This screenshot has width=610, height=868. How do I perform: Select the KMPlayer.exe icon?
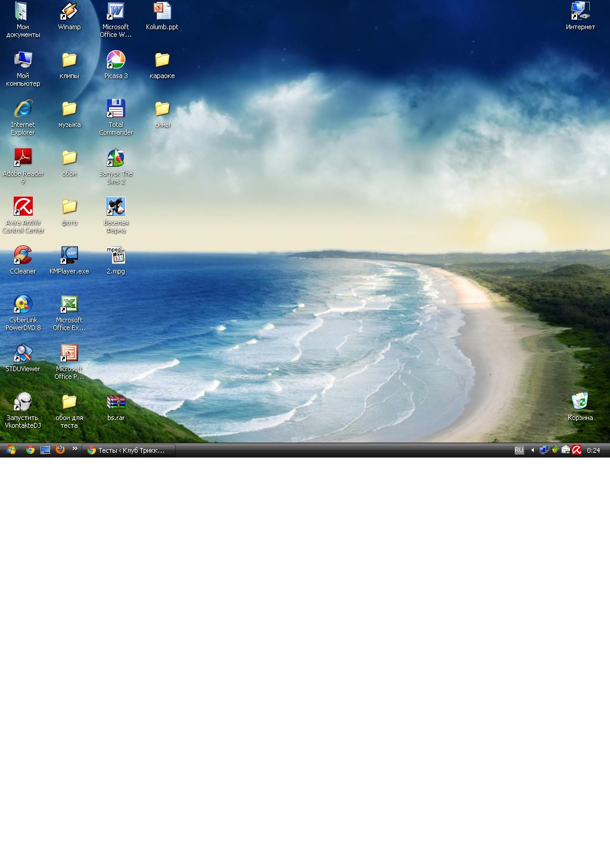(69, 256)
